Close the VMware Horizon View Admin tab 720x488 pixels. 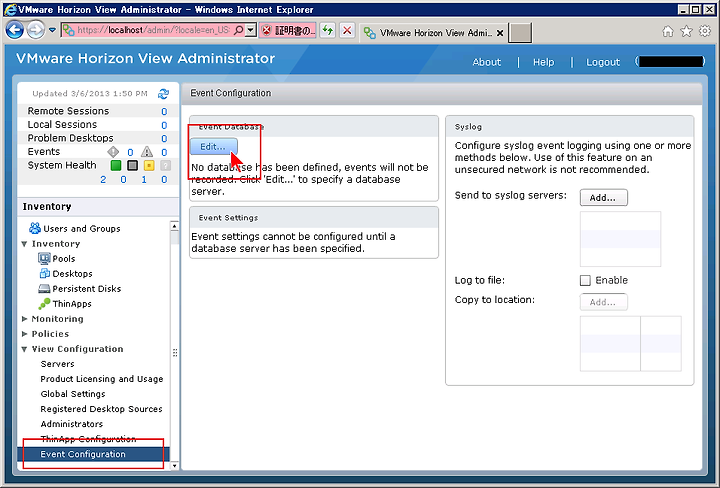(500, 33)
